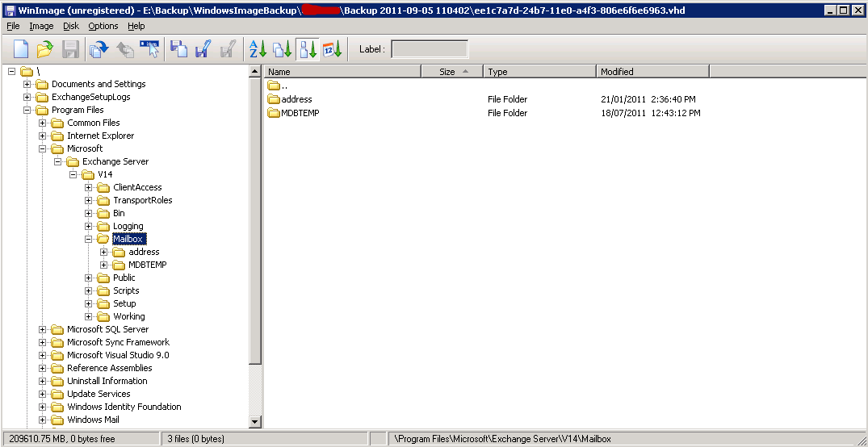Open the Help menu

click(136, 26)
